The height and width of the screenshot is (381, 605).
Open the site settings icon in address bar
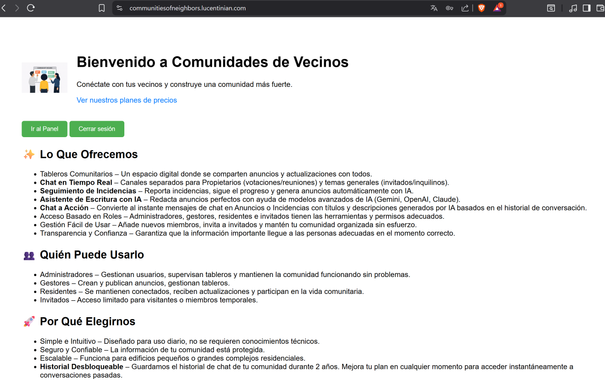(x=120, y=8)
